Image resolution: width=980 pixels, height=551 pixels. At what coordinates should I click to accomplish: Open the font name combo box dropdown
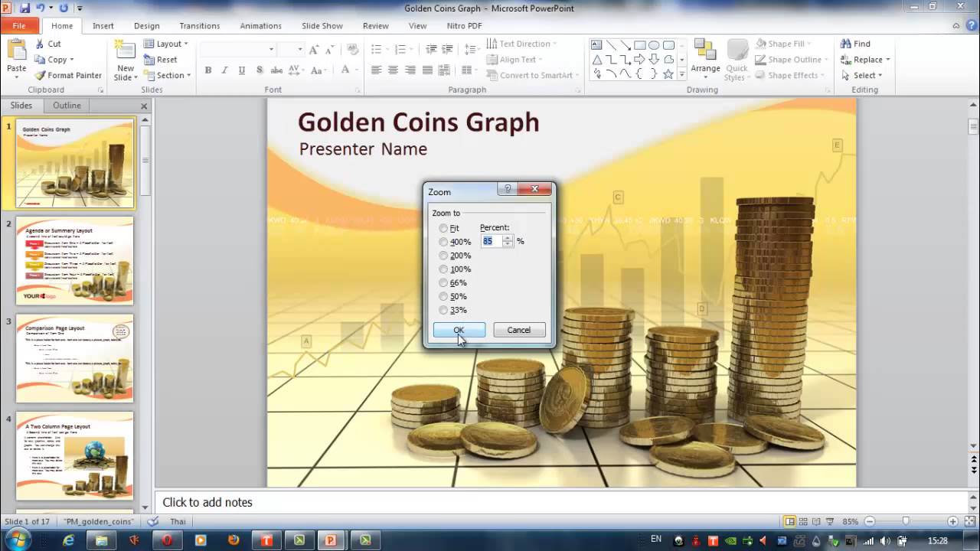tap(271, 50)
